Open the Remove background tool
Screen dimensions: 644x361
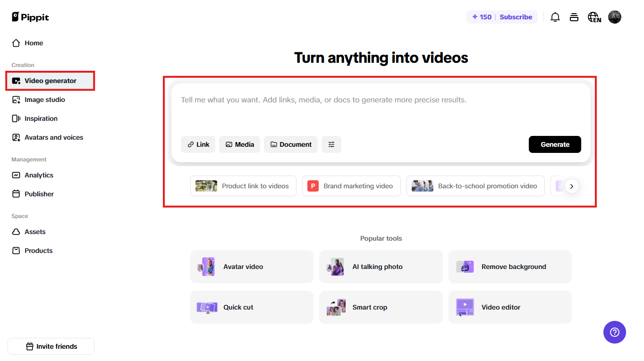(x=510, y=267)
